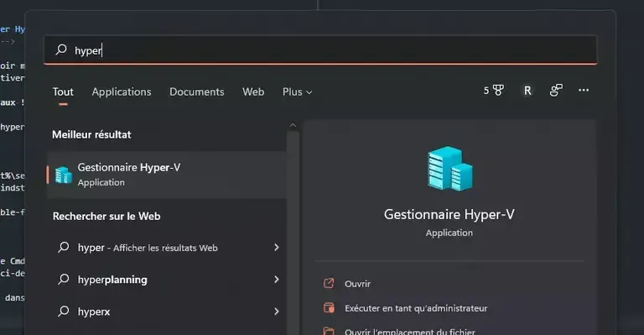Select the Tout tab
Viewport: 644px width, 335px height.
(63, 92)
